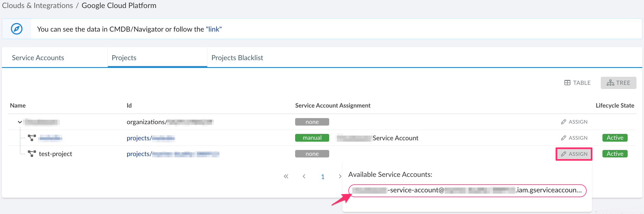Select page 1 in pagination
This screenshot has width=644, height=214.
click(323, 177)
